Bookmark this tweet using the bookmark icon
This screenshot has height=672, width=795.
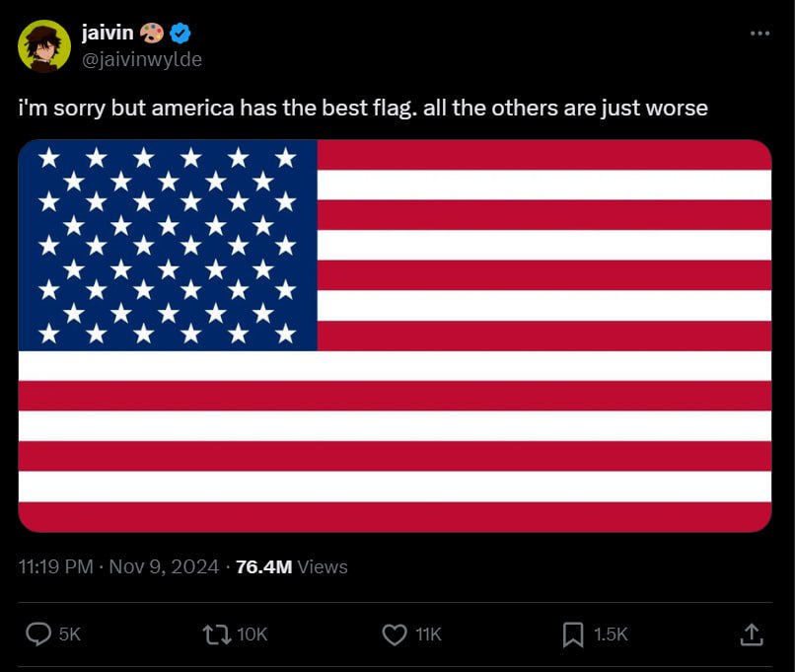click(572, 634)
